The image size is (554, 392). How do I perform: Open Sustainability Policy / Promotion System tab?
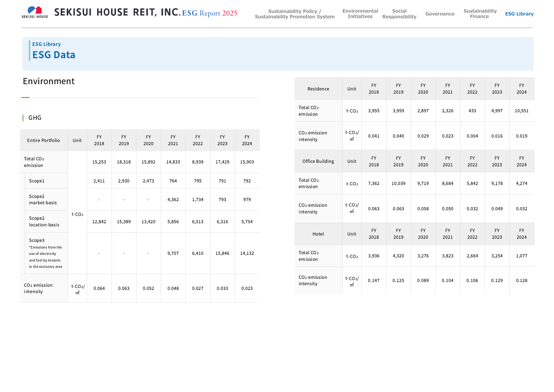[x=295, y=14]
